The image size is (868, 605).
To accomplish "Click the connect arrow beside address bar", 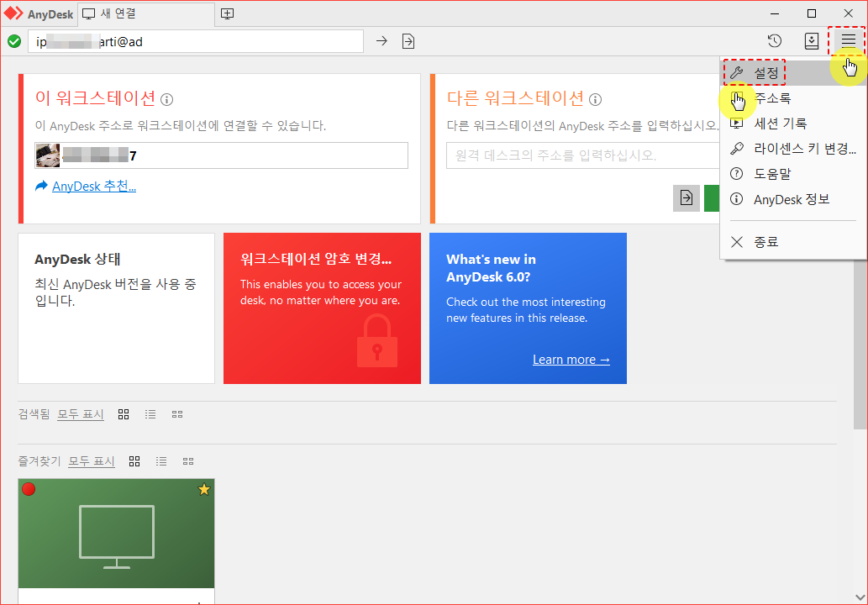I will tap(381, 41).
